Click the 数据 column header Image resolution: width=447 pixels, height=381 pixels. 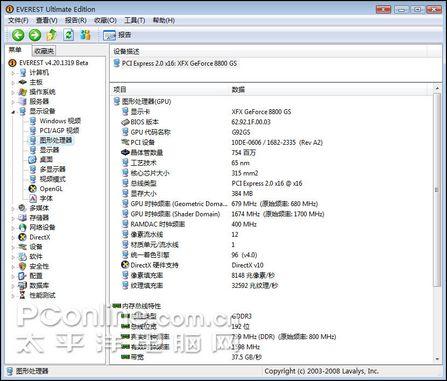(x=328, y=90)
